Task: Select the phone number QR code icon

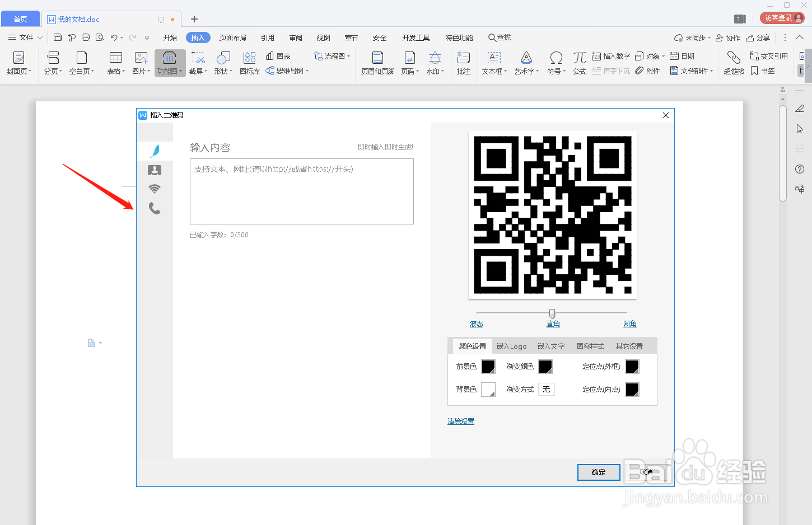Action: (155, 208)
